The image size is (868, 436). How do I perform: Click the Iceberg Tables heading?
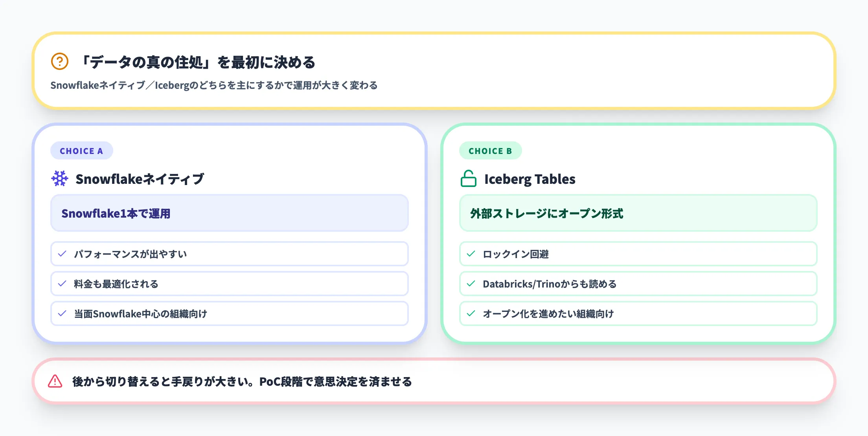pos(530,179)
